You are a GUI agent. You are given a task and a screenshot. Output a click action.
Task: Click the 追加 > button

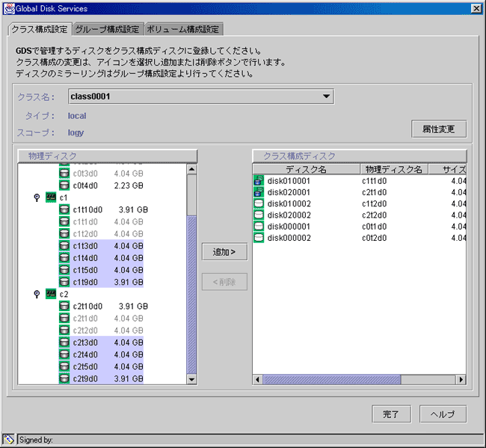point(224,252)
